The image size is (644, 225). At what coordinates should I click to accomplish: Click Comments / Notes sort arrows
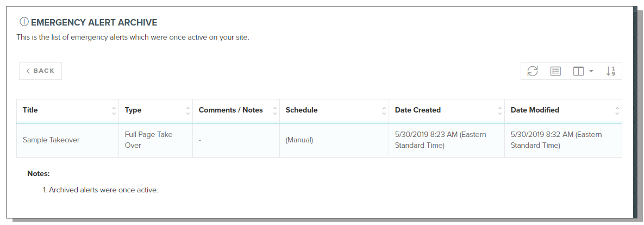274,110
